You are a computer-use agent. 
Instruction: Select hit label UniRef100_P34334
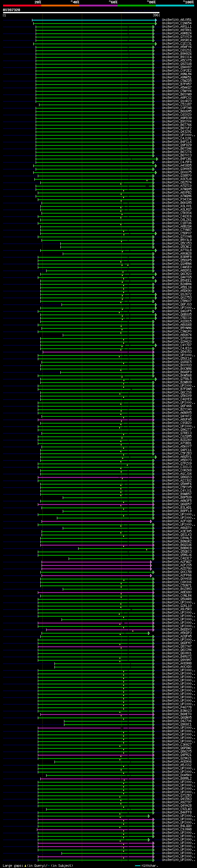pyautogui.click(x=177, y=200)
